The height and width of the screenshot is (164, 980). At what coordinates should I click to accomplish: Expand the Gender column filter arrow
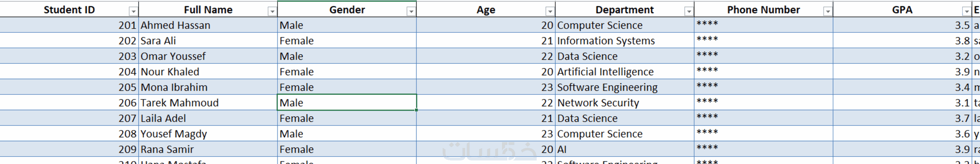(411, 11)
